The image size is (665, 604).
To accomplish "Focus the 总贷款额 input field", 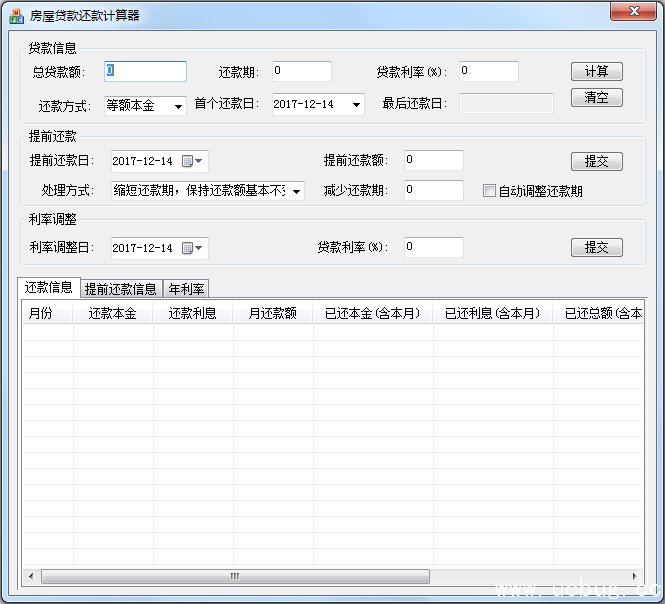I will tap(145, 71).
